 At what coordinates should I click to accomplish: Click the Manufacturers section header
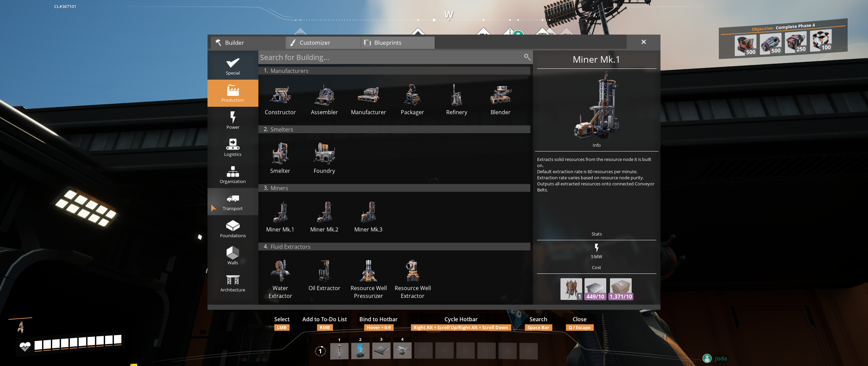(394, 70)
